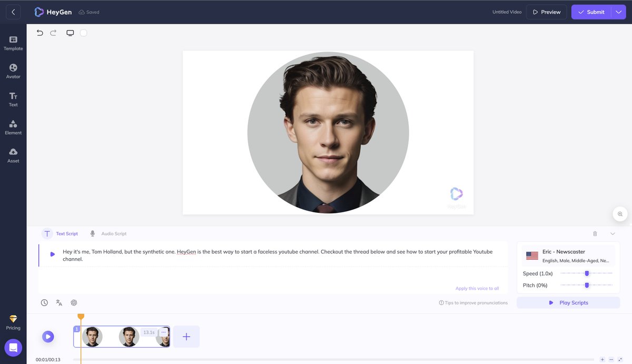
Task: Open the scene's three-dots menu
Action: tap(163, 332)
